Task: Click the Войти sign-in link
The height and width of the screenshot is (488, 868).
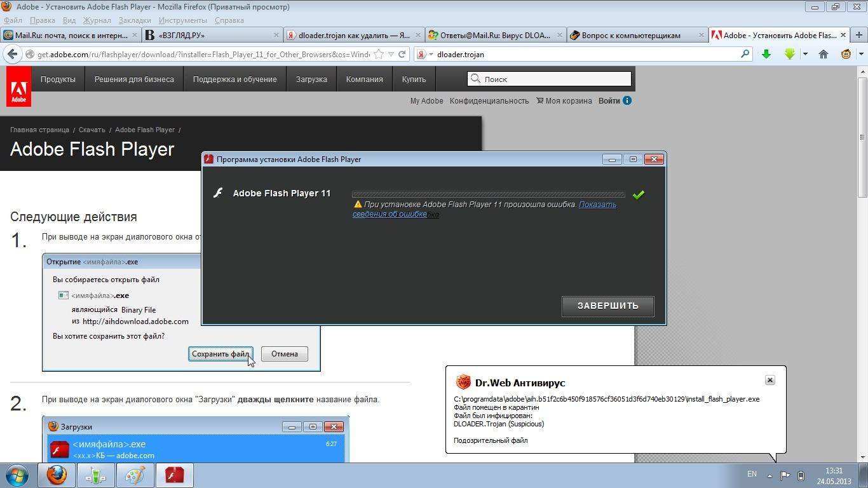Action: (609, 100)
